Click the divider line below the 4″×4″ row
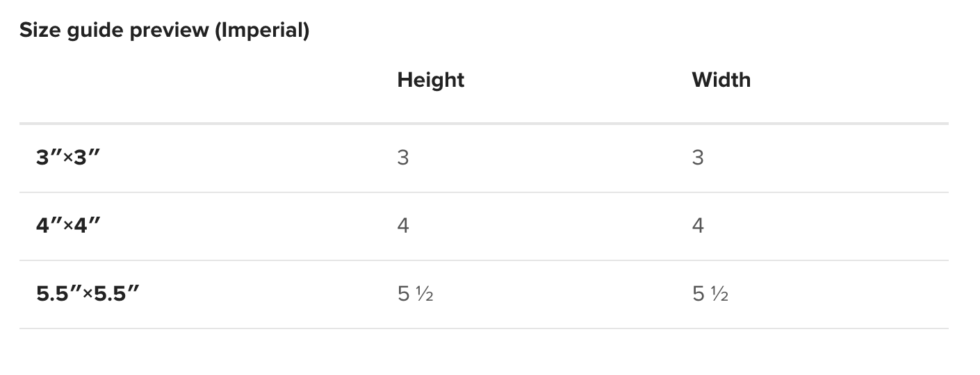 click(484, 260)
